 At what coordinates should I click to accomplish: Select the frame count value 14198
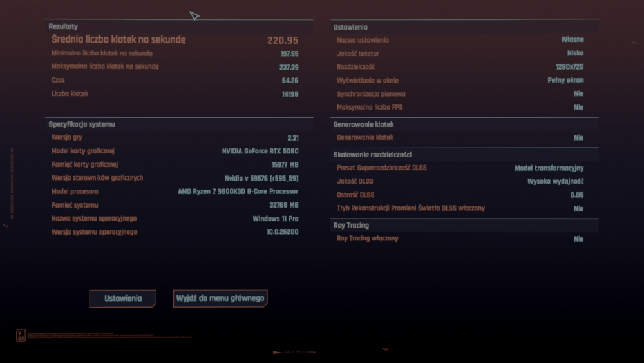(290, 94)
